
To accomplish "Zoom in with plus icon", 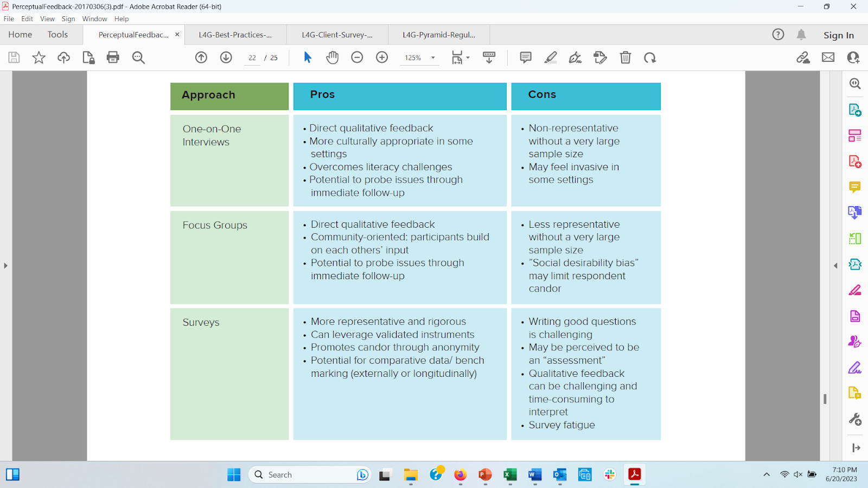I will click(382, 57).
